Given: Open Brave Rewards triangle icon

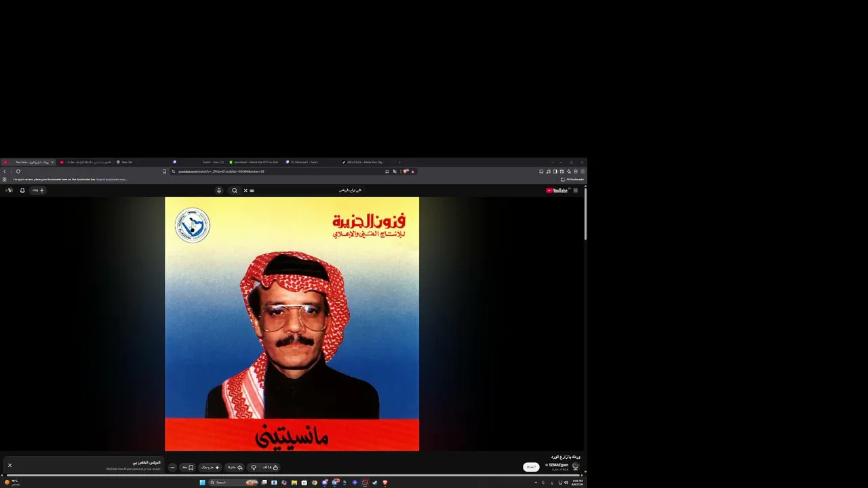Looking at the screenshot, I should 412,171.
